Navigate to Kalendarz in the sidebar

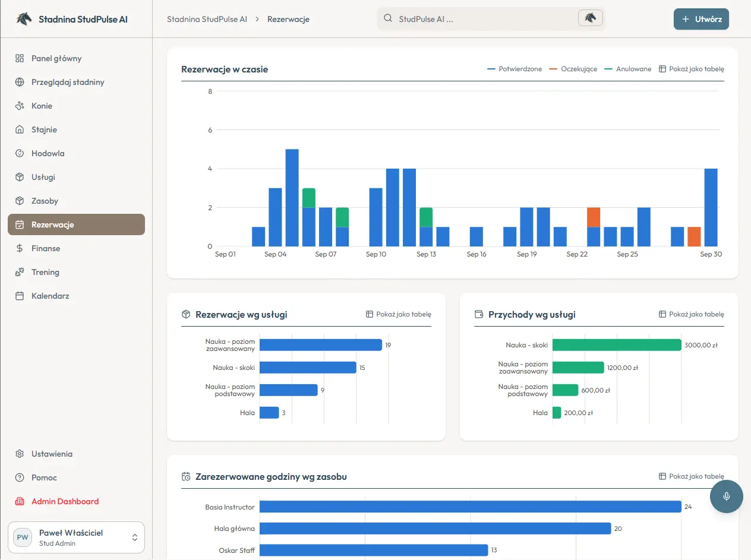[x=76, y=296]
